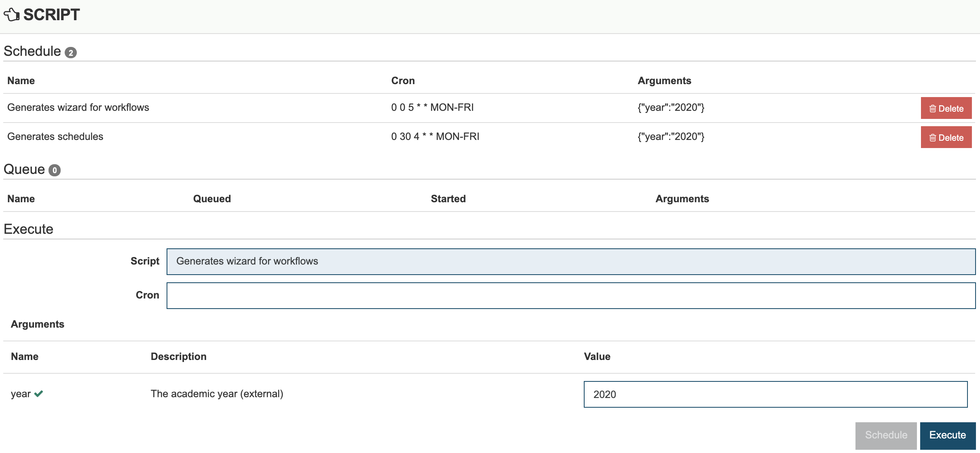This screenshot has height=453, width=980.
Task: Delete the 'Generates wizard for workflows' schedule
Action: (946, 108)
